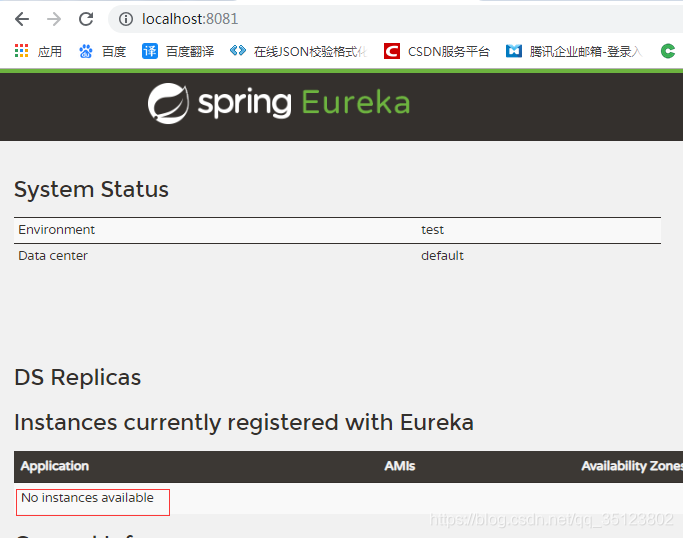Select the Instances currently registered heading

click(x=244, y=423)
